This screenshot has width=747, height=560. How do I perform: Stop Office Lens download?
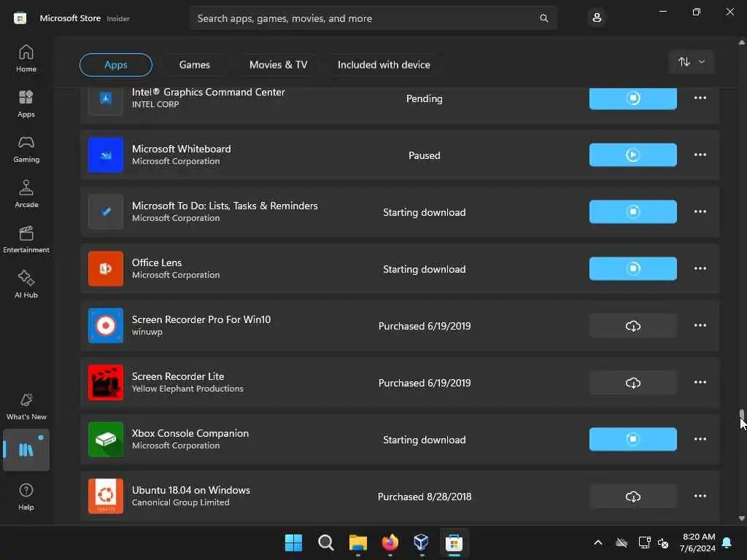click(632, 268)
